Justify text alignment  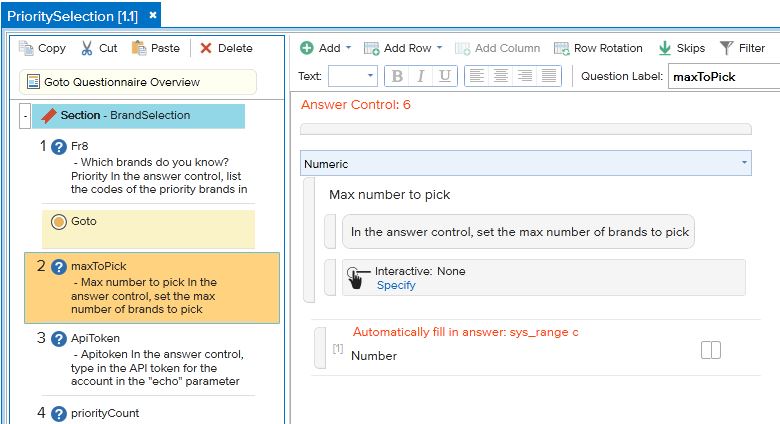click(549, 76)
